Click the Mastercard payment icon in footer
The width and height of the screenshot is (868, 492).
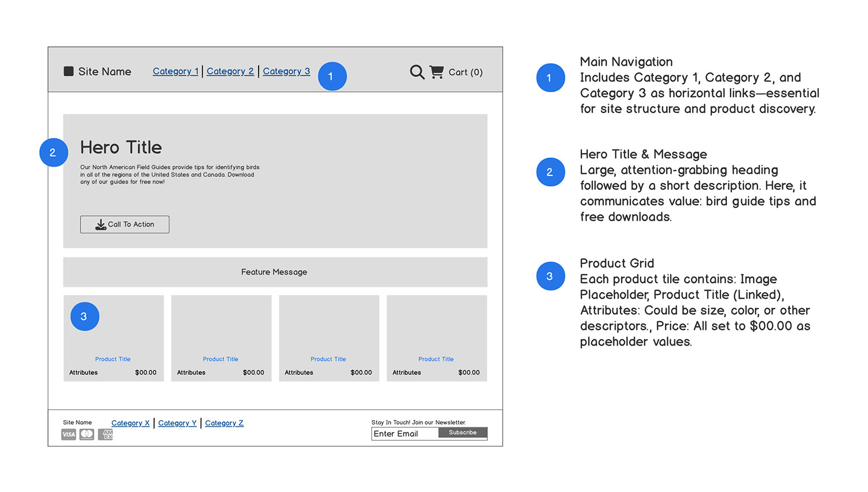[87, 434]
